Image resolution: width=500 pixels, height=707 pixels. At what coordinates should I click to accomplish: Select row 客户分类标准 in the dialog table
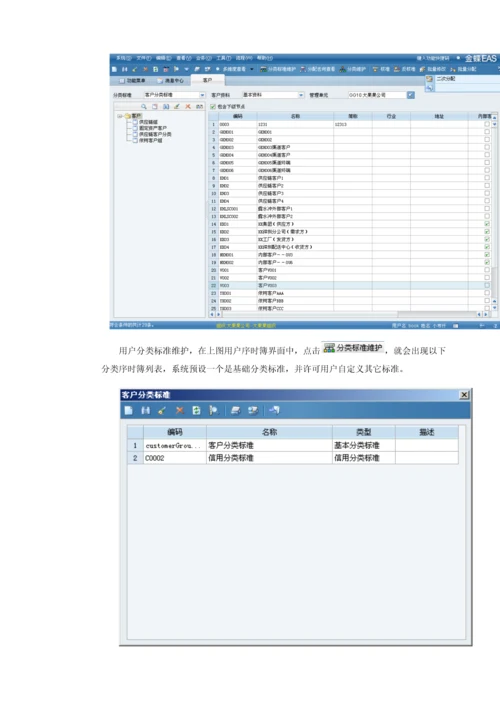pyautogui.click(x=293, y=445)
